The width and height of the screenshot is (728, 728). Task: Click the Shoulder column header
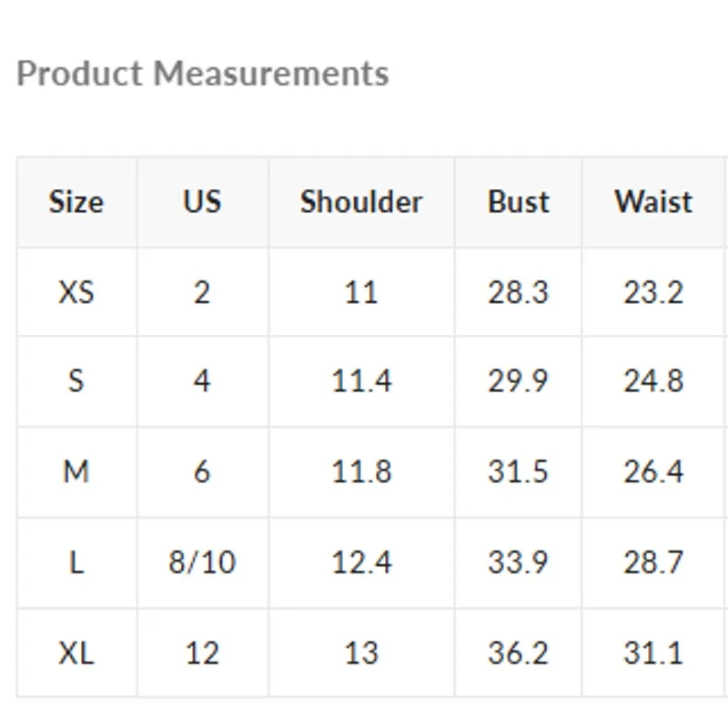[x=361, y=201]
